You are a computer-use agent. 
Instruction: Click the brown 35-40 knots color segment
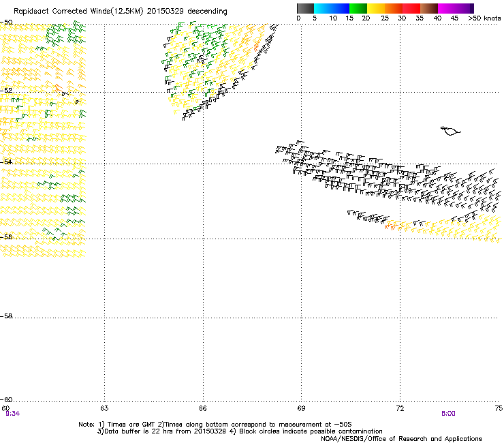click(x=429, y=8)
